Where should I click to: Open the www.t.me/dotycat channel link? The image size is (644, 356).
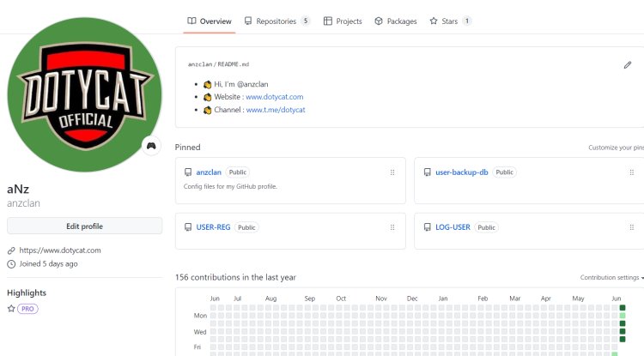pos(276,110)
